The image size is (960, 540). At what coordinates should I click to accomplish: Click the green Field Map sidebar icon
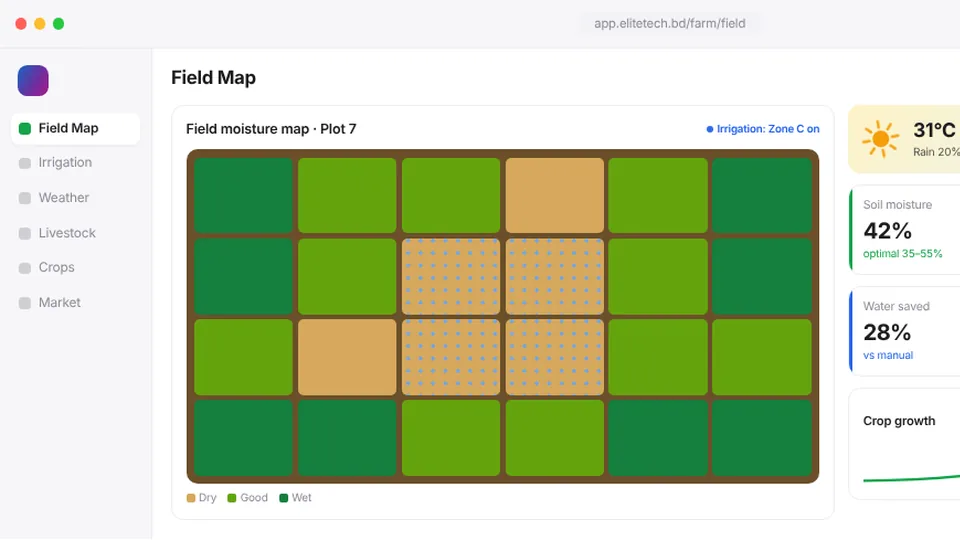point(25,129)
